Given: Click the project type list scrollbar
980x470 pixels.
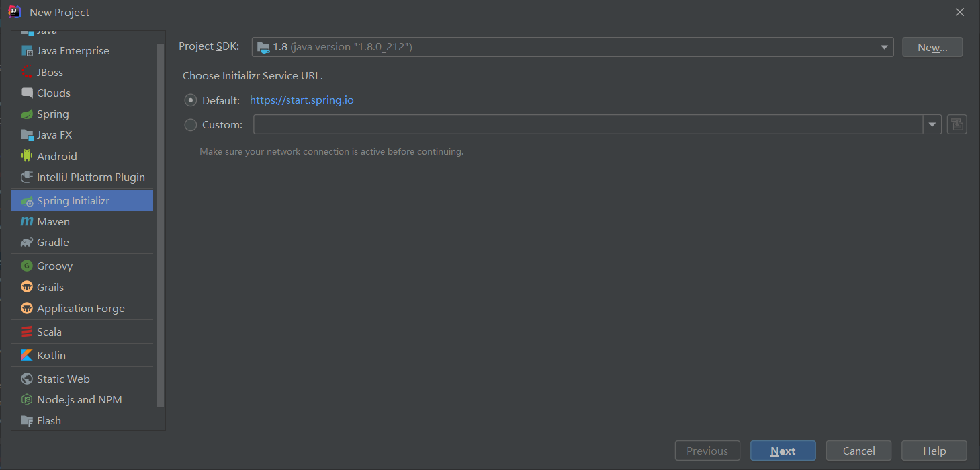Looking at the screenshot, I should (161, 225).
